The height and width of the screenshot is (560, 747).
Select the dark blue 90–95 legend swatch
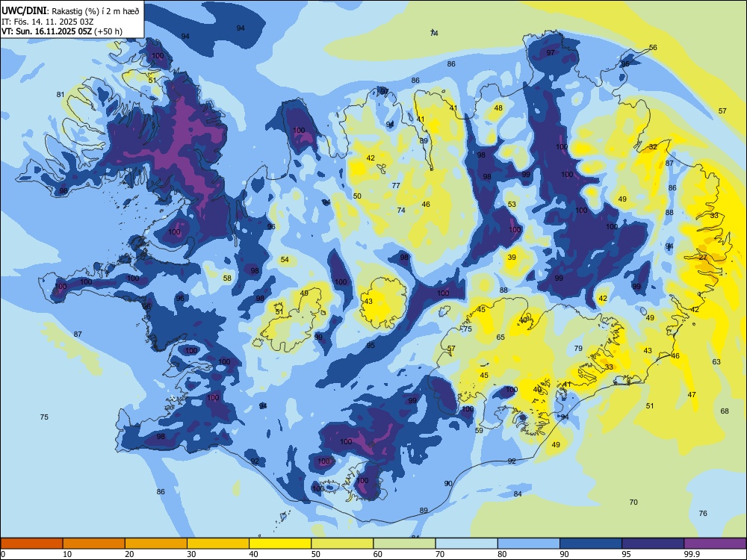tap(591, 544)
